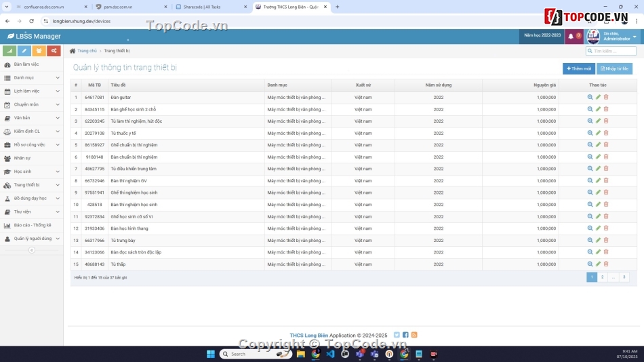Switch to the Sharecode All Tasks tab
The width and height of the screenshot is (644, 362).
pyautogui.click(x=207, y=7)
